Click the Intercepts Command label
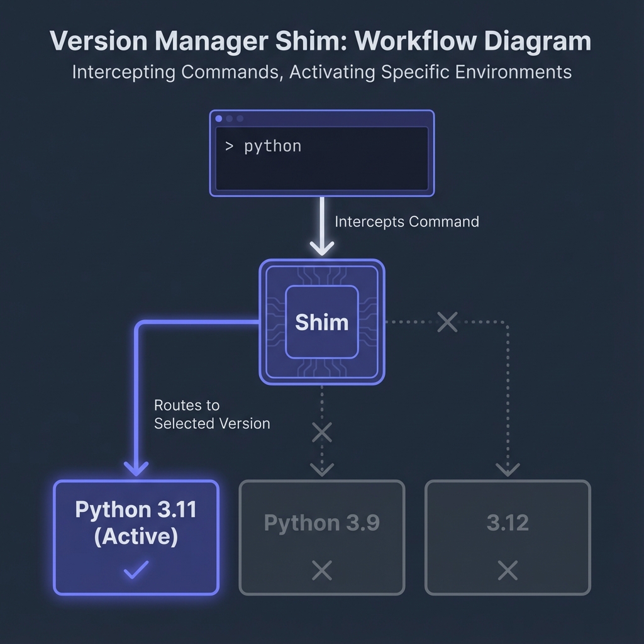The image size is (644, 644). tap(406, 221)
